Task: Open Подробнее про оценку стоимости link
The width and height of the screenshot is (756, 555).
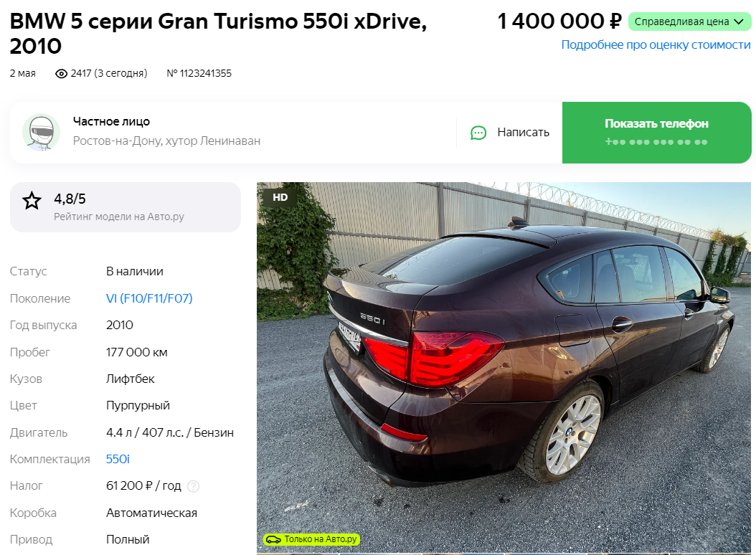Action: 656,45
